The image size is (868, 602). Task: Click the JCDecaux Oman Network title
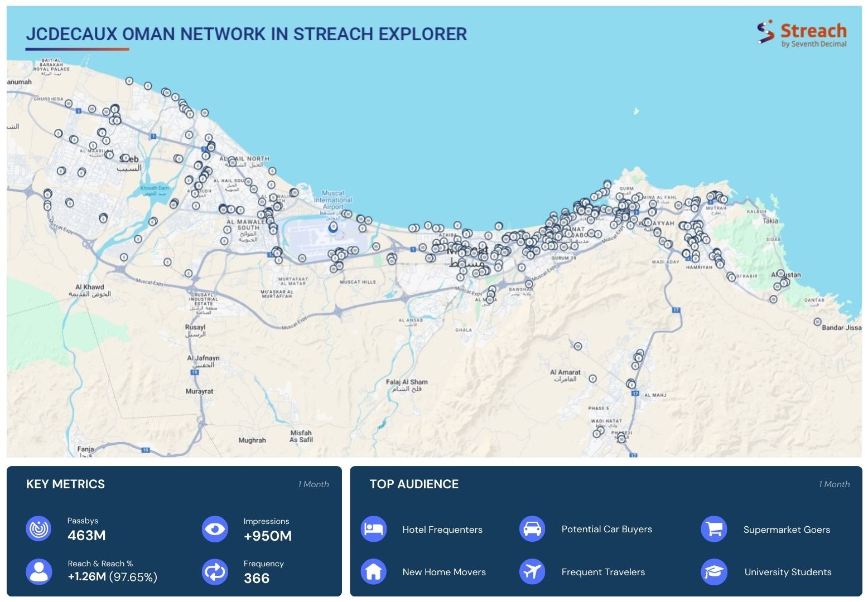246,34
